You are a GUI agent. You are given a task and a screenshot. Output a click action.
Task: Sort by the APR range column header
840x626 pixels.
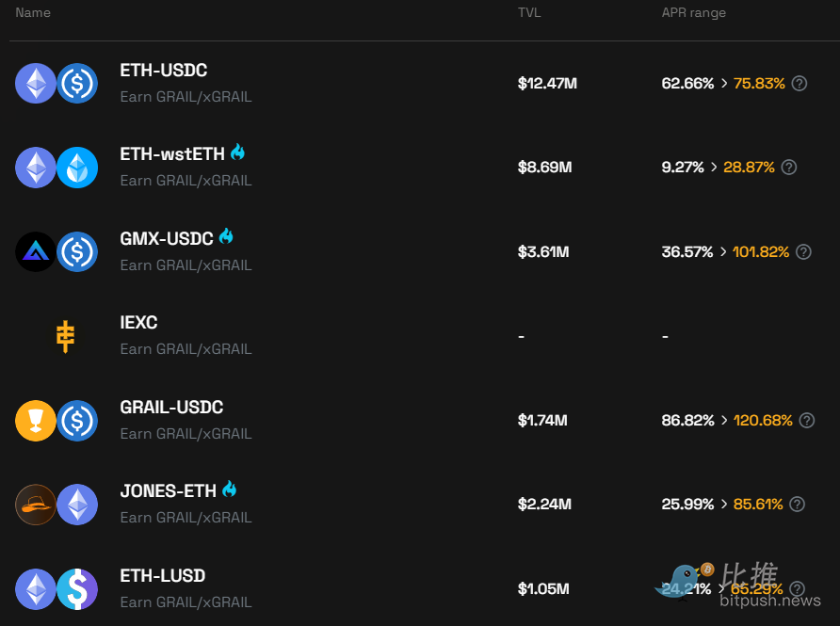coord(694,12)
